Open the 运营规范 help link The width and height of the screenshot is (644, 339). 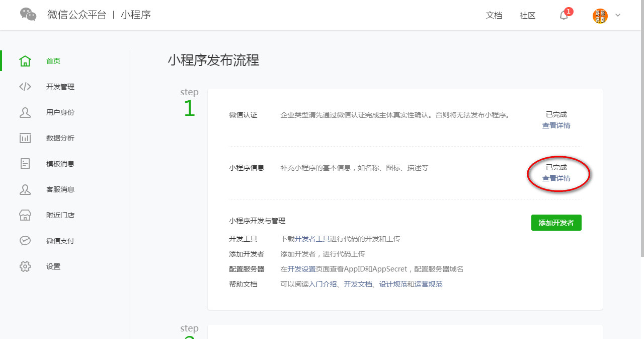point(429,284)
